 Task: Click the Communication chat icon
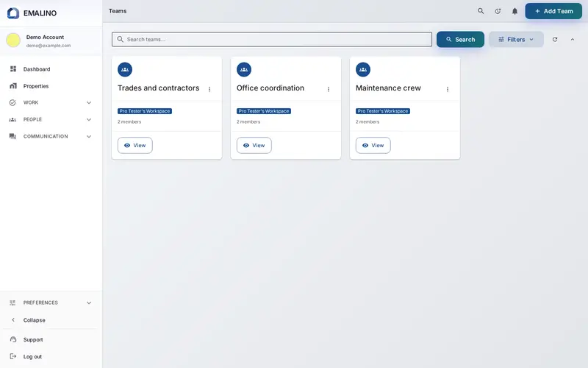(x=12, y=136)
